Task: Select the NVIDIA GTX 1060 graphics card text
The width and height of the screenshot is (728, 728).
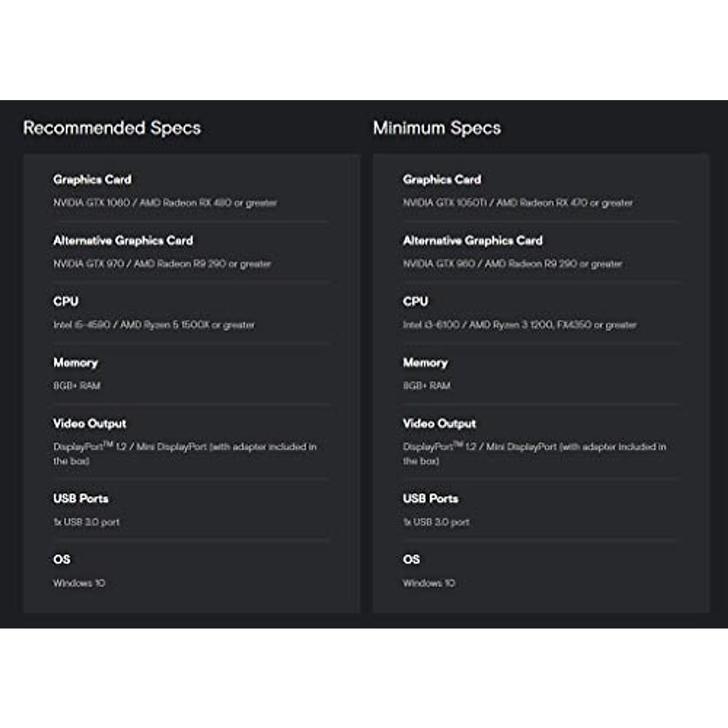Action: point(164,203)
